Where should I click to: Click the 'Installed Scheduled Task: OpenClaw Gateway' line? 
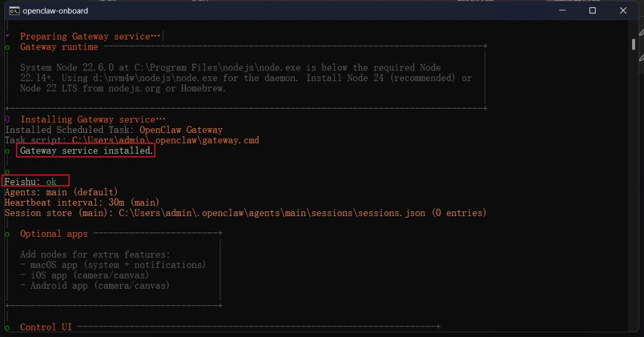click(114, 130)
